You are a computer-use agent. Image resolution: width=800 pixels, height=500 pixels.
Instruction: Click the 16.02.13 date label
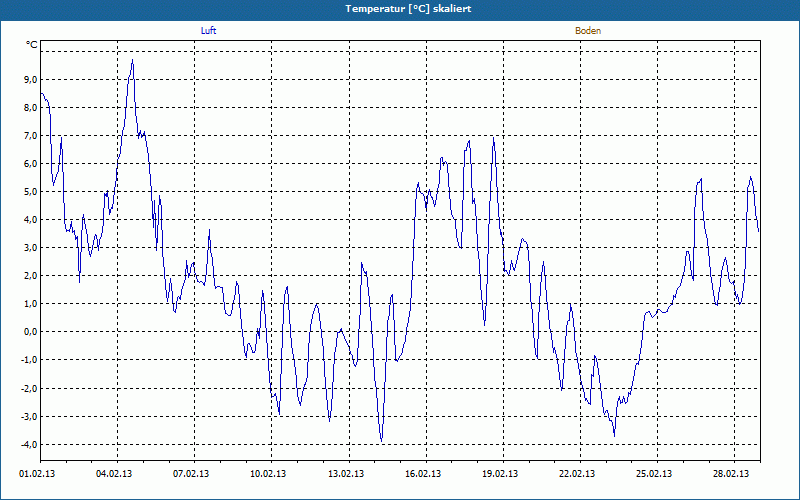pyautogui.click(x=423, y=474)
